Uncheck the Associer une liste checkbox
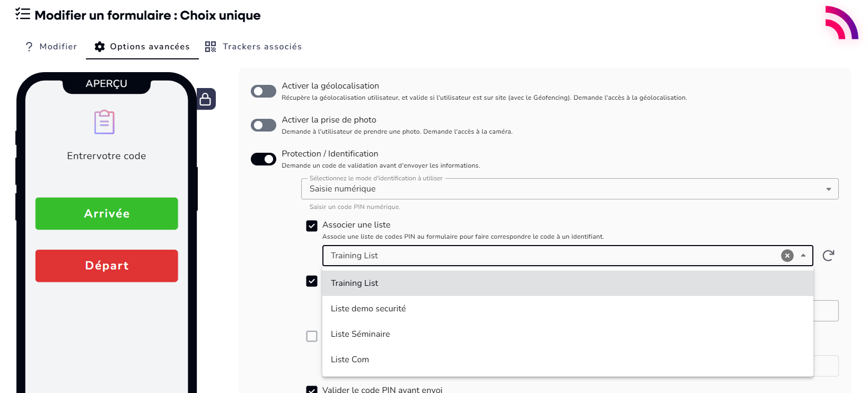Image resolution: width=868 pixels, height=393 pixels. (x=312, y=226)
